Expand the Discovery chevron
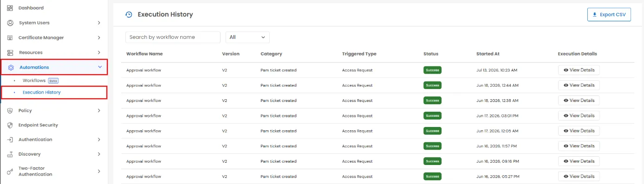The width and height of the screenshot is (644, 184). pos(99,154)
